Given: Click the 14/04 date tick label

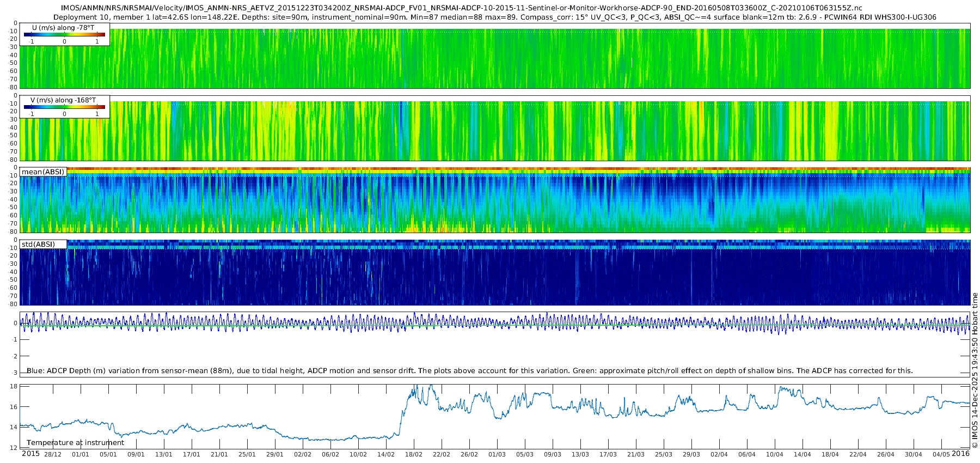Looking at the screenshot, I should (x=802, y=454).
